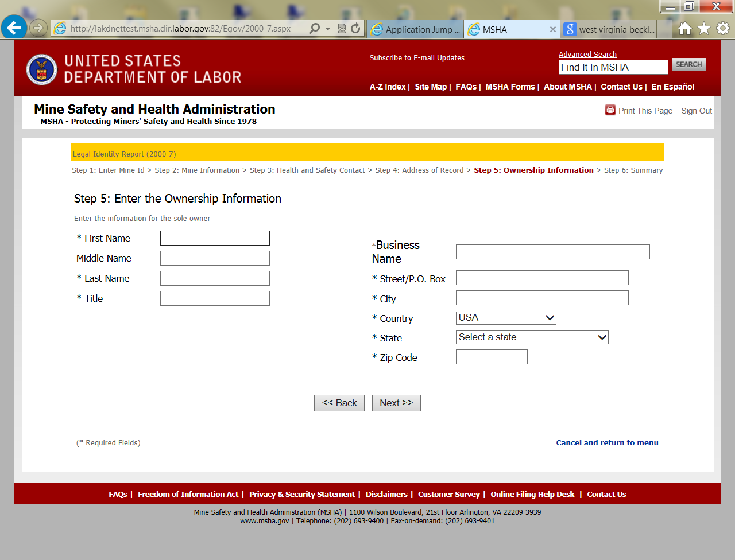Image resolution: width=735 pixels, height=560 pixels.
Task: Focus the Middle Name input field
Action: (215, 258)
